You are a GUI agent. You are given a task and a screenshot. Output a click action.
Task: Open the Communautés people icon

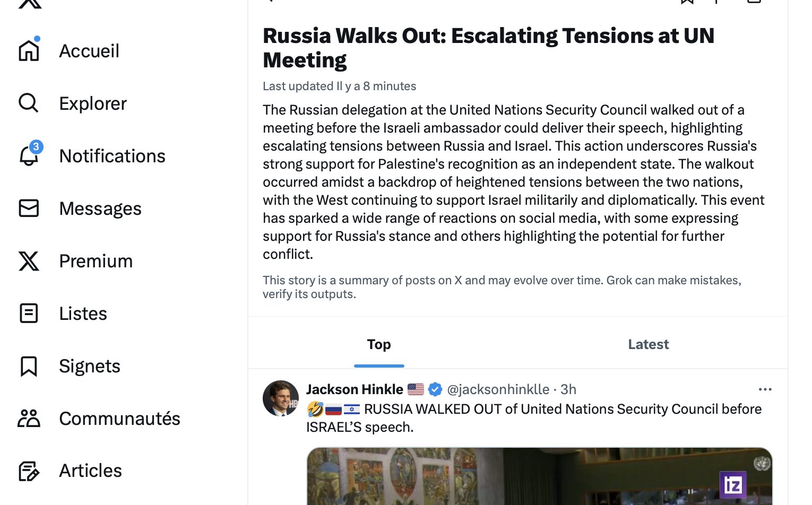point(29,418)
